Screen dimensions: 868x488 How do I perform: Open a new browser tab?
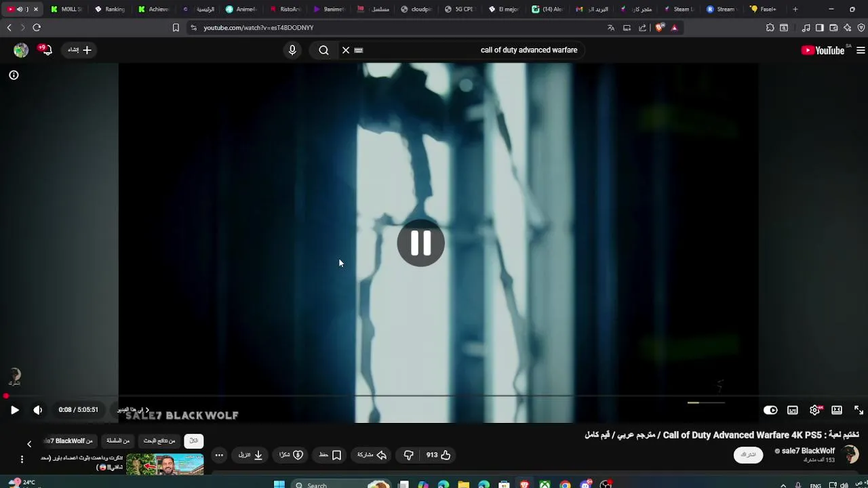coord(795,9)
